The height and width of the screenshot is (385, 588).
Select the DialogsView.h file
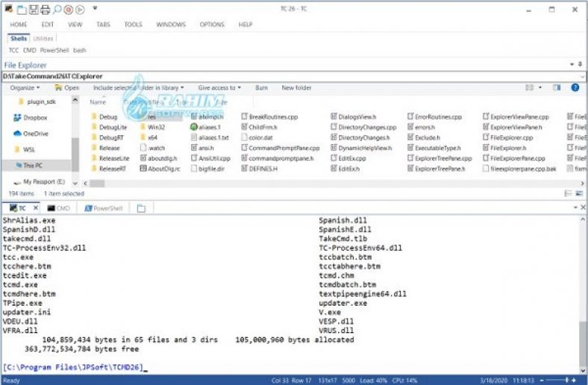(353, 117)
